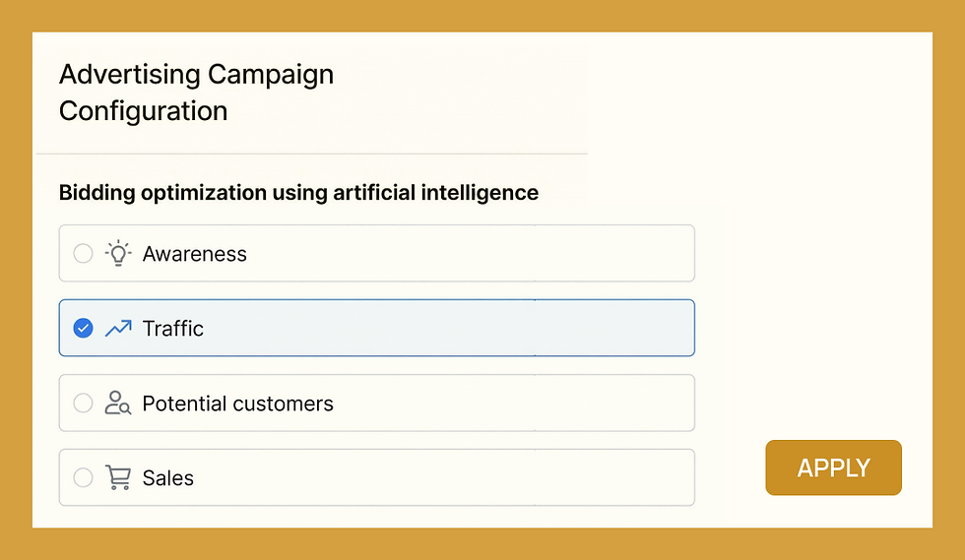Click the Awareness label text

coord(195,254)
